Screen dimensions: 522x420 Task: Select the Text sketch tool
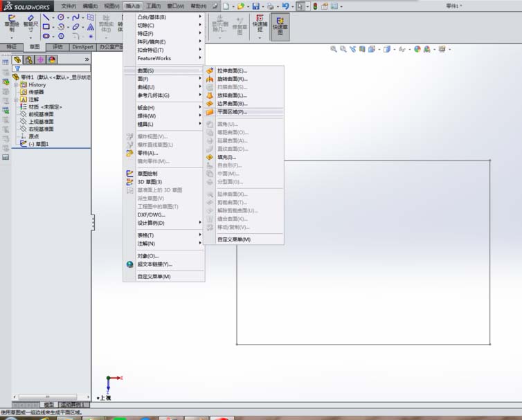point(91,26)
